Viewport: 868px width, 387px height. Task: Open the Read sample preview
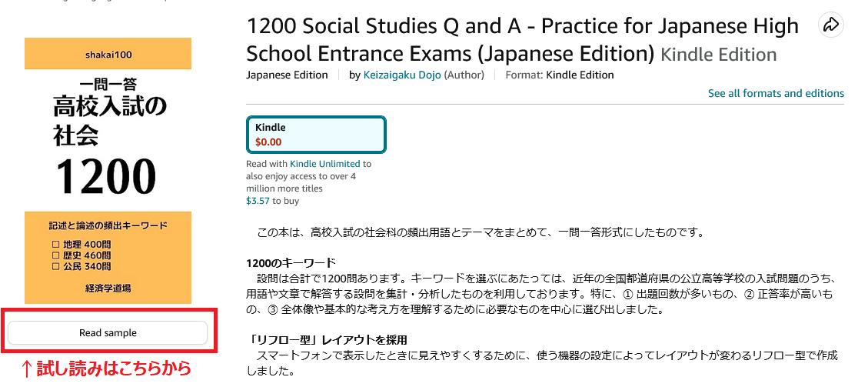point(108,332)
